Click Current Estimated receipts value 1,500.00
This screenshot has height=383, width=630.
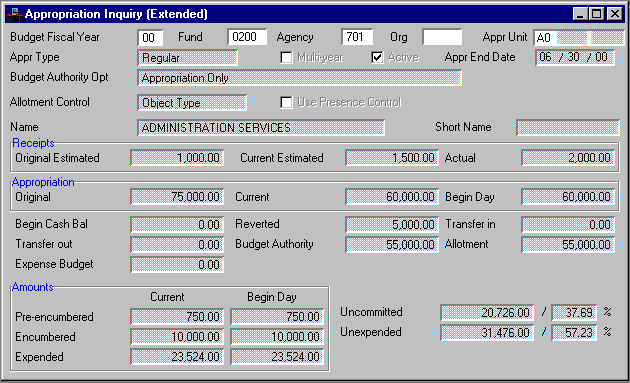392,158
